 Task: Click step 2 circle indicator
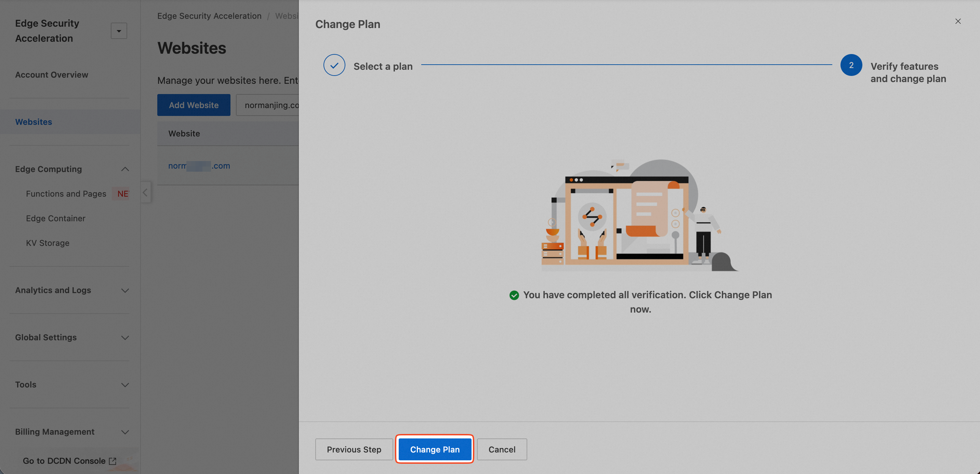(851, 65)
